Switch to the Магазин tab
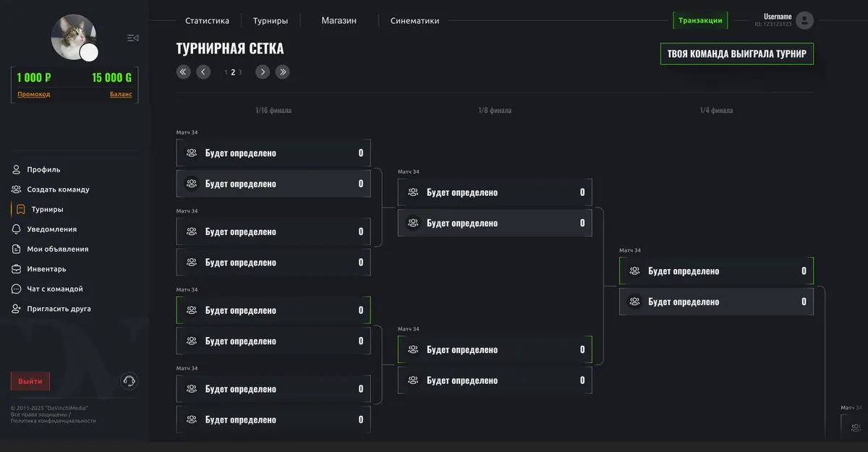This screenshot has width=868, height=452. (339, 21)
